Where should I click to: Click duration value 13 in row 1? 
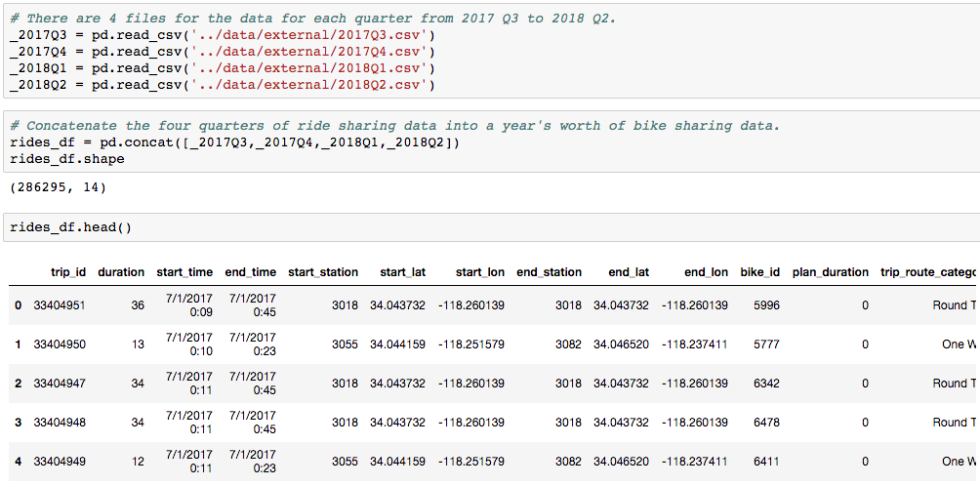[138, 344]
